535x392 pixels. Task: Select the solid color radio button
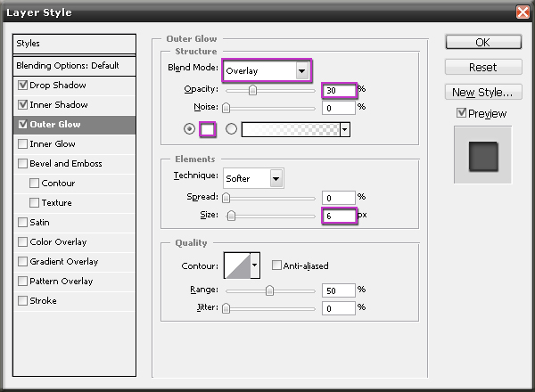[x=189, y=129]
